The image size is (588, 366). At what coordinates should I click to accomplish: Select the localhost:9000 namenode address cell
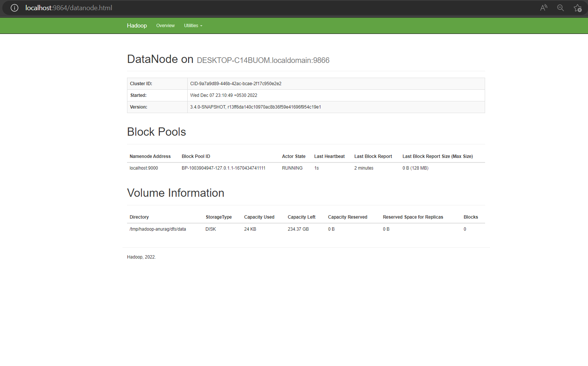(144, 168)
